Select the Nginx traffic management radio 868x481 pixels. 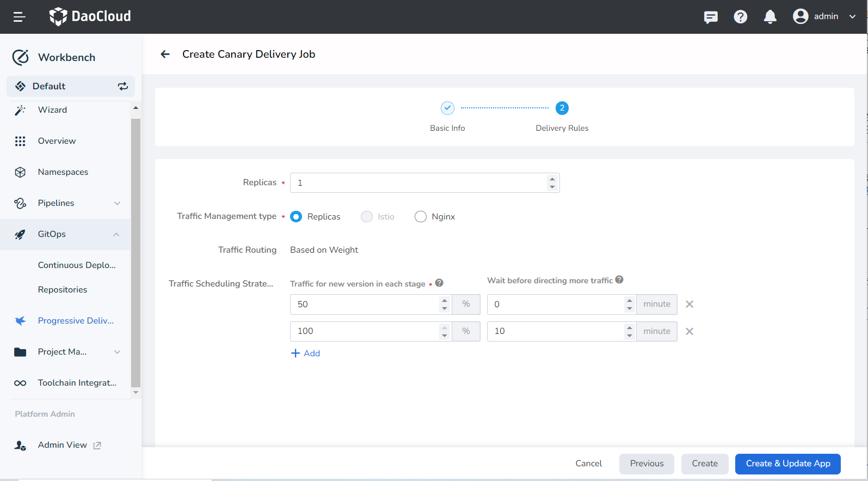click(x=421, y=217)
